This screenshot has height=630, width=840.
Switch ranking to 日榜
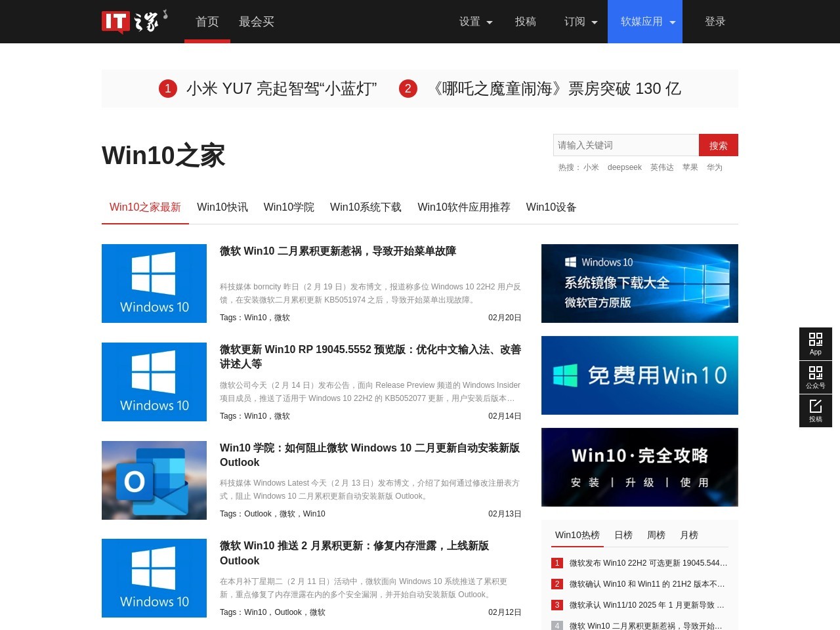tap(623, 535)
